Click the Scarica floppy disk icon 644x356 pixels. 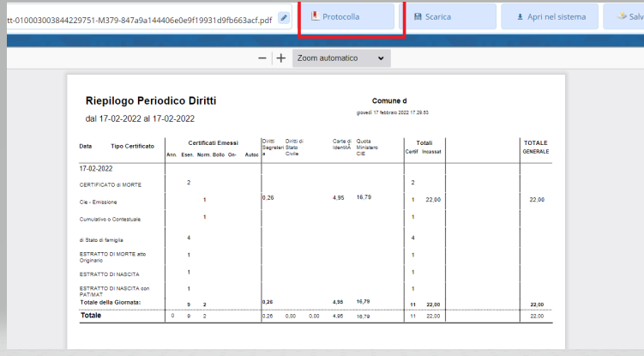point(418,16)
